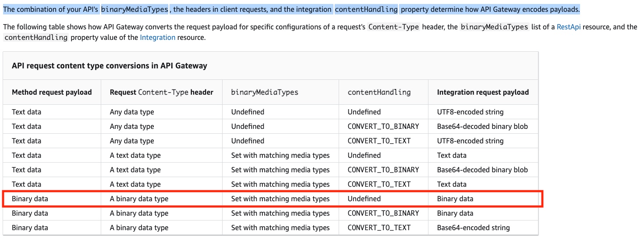Click the "Request Content-Type header" column header

pyautogui.click(x=162, y=92)
